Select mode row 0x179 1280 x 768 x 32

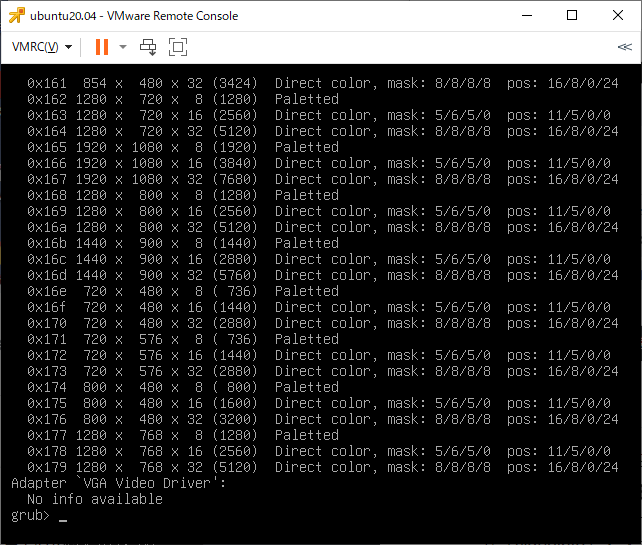[323, 467]
